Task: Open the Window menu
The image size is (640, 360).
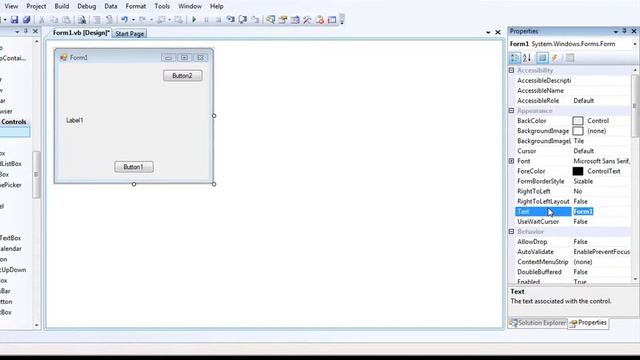Action: coord(190,6)
